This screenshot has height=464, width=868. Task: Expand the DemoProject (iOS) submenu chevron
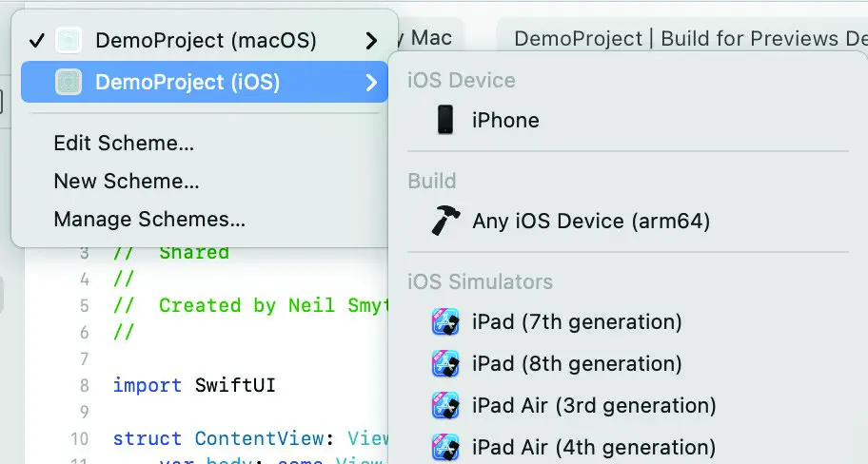click(x=371, y=83)
